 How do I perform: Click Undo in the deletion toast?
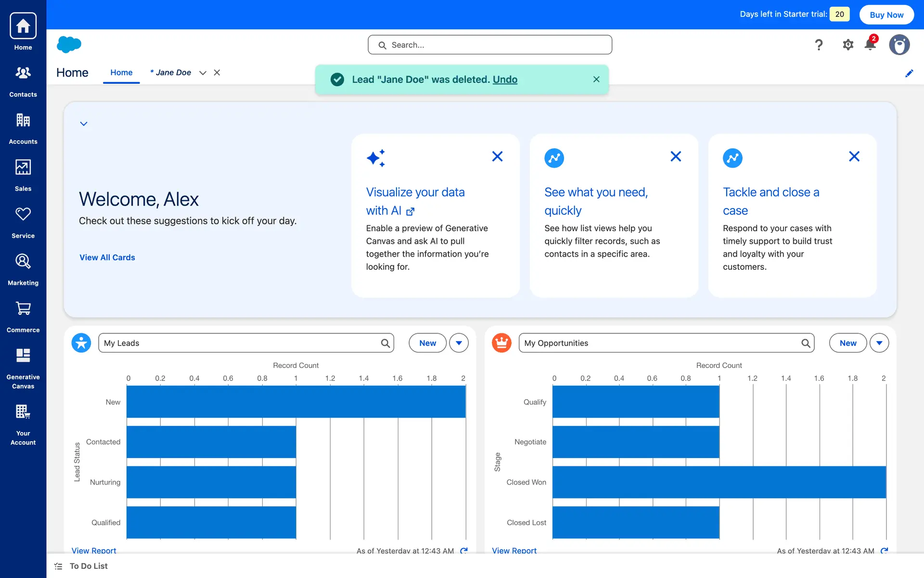tap(505, 79)
